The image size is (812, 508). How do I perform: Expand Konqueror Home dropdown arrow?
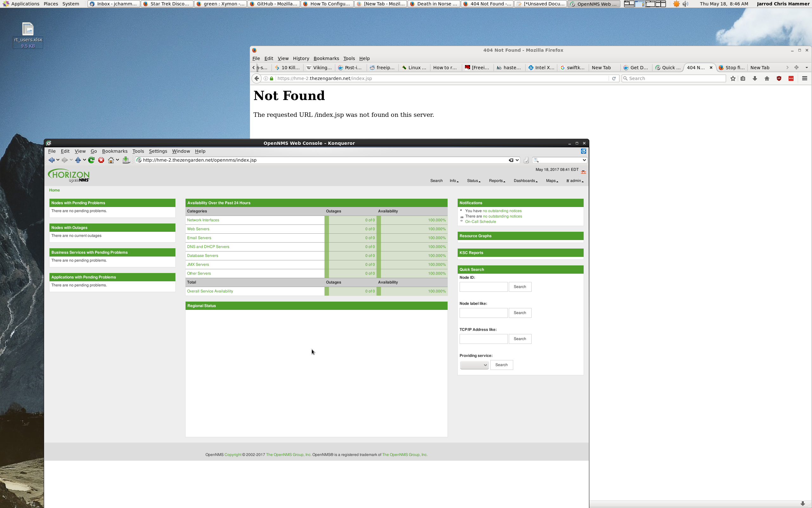coord(117,160)
